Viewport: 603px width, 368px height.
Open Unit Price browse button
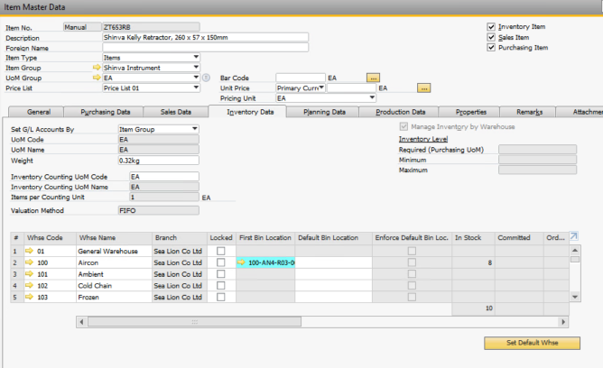tap(424, 88)
